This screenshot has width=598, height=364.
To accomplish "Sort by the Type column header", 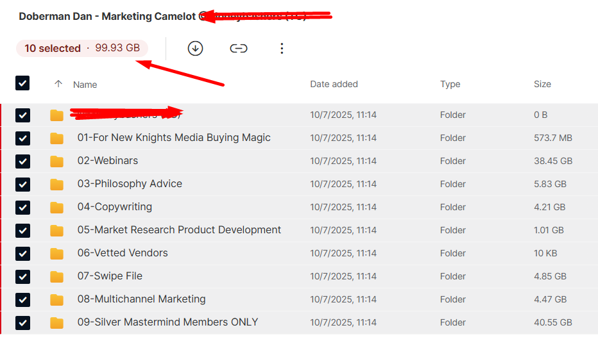I will tap(450, 84).
